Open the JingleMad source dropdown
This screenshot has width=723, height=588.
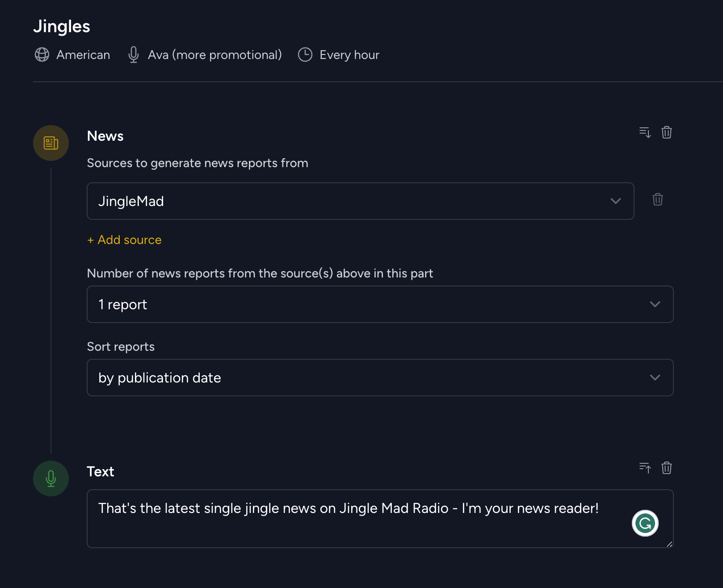click(361, 201)
